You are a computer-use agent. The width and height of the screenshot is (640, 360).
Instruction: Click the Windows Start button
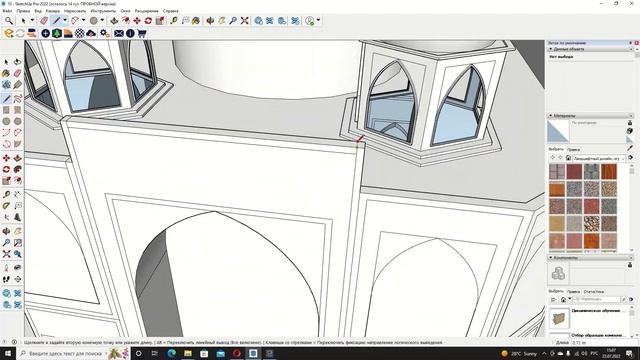coord(7,353)
